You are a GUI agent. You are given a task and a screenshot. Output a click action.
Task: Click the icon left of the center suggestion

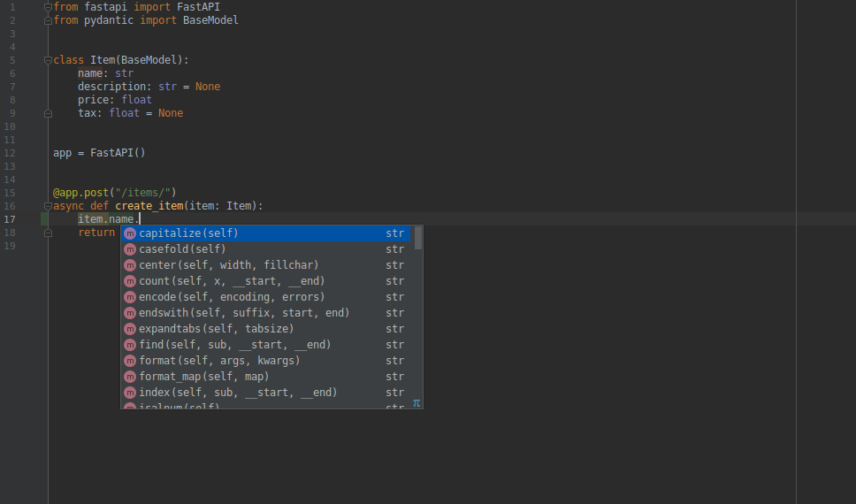130,265
